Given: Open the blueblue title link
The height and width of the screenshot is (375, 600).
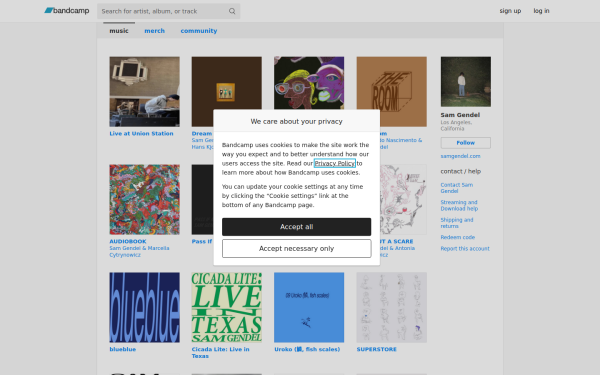Looking at the screenshot, I should coord(122,349).
